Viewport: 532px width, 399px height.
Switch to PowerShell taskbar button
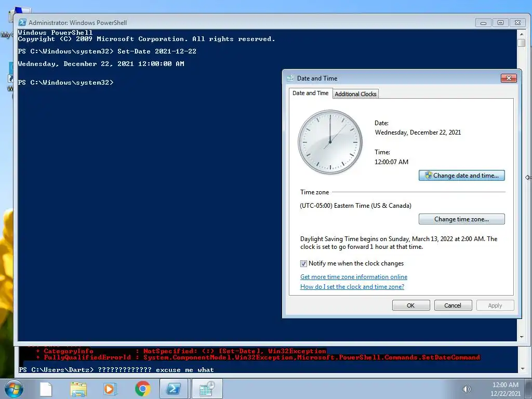(174, 389)
